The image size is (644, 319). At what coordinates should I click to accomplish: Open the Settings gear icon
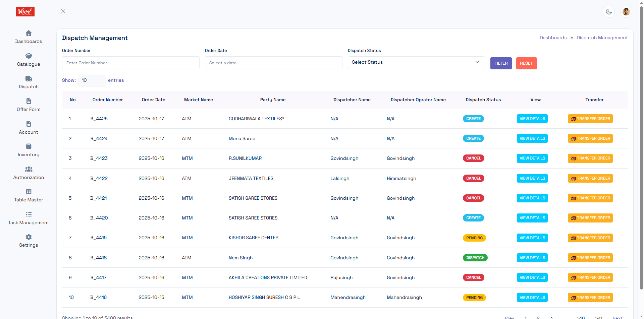[29, 237]
